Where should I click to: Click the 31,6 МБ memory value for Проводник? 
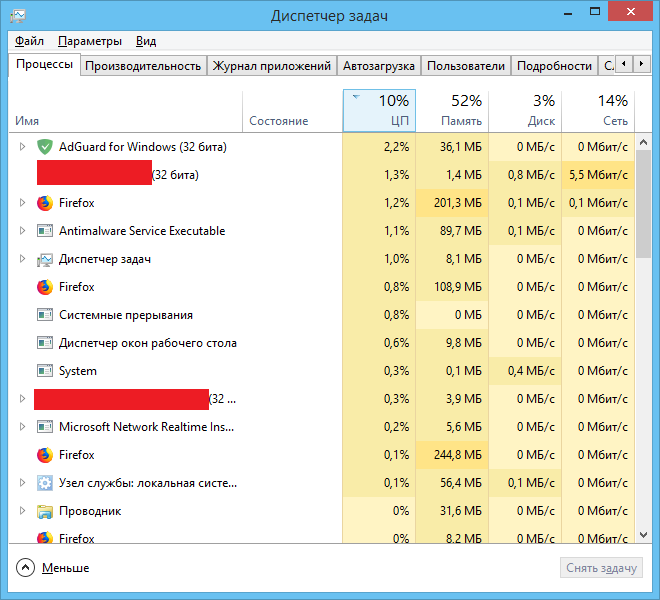tap(461, 511)
